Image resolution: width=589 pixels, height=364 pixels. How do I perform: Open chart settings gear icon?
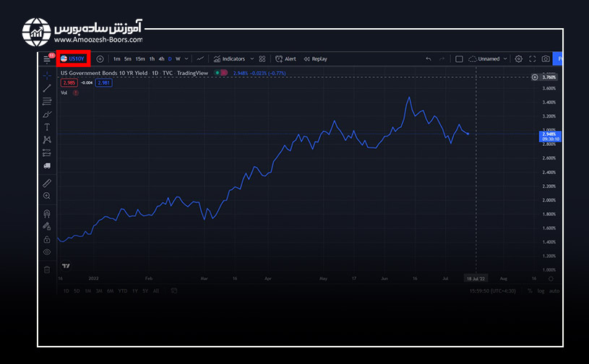[x=518, y=59]
